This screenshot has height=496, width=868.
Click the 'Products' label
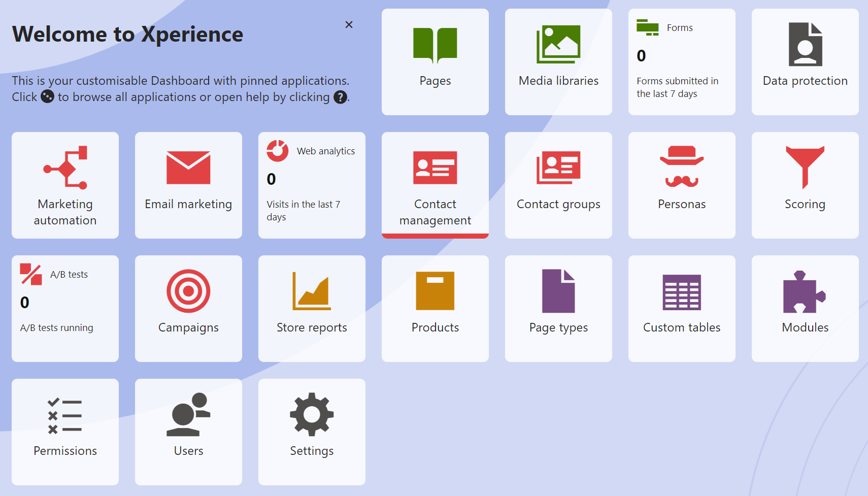(x=435, y=327)
